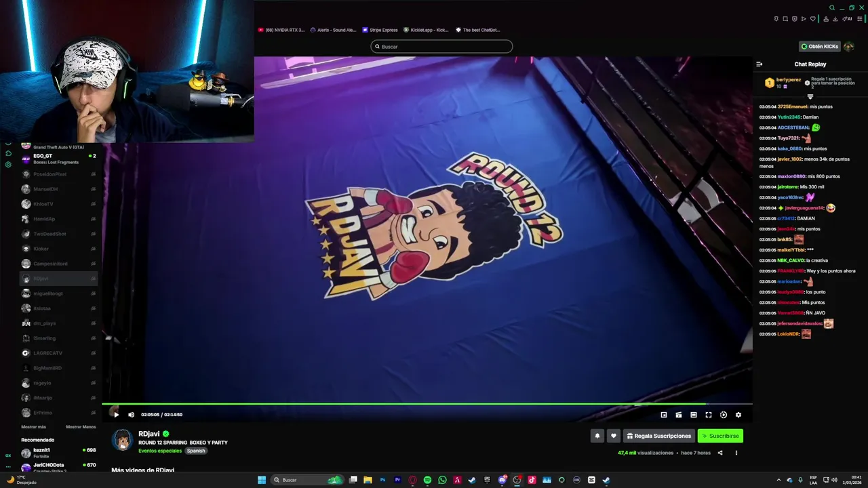Enable picture-in-picture mode in the player
The height and width of the screenshot is (488, 868).
coord(664,415)
